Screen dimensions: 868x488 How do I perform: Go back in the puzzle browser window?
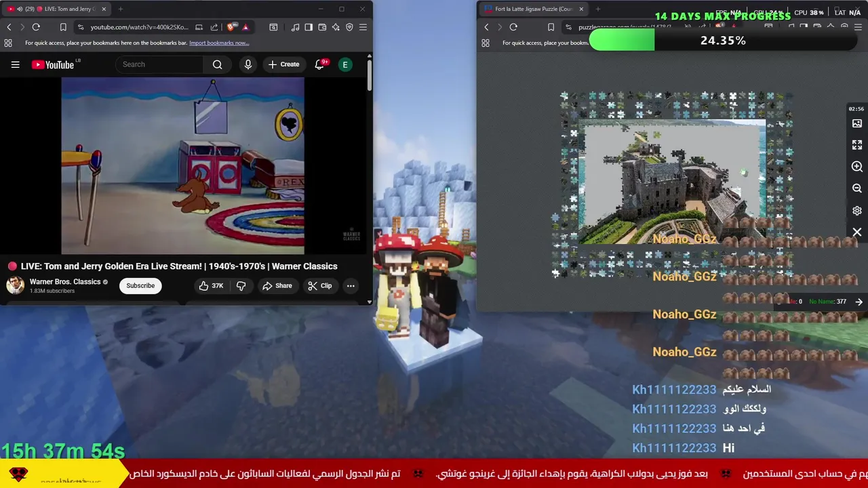[486, 27]
